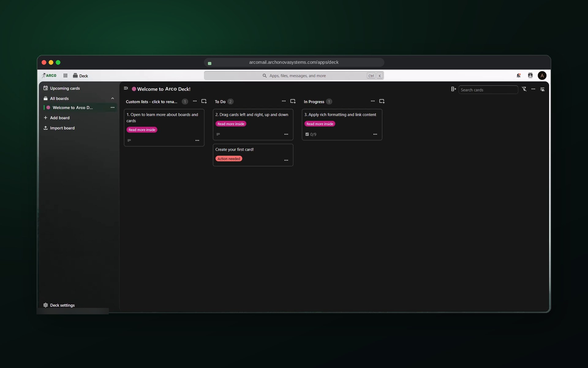Add a card to Custom lists column
Screen dimensions: 588x368
(x=204, y=101)
